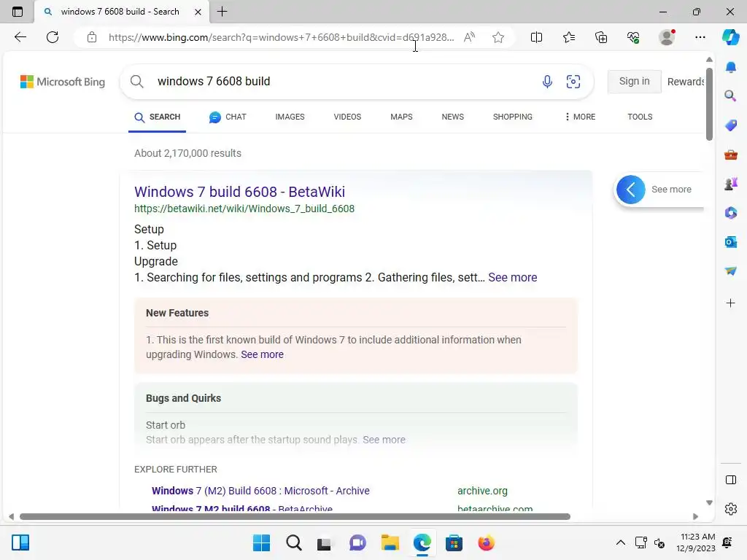
Task: View site information lock icon
Action: tap(92, 37)
